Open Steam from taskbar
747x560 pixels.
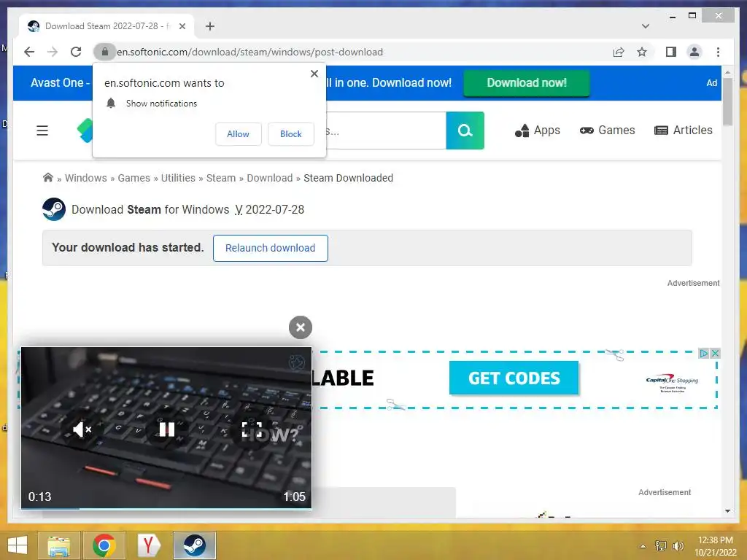194,545
